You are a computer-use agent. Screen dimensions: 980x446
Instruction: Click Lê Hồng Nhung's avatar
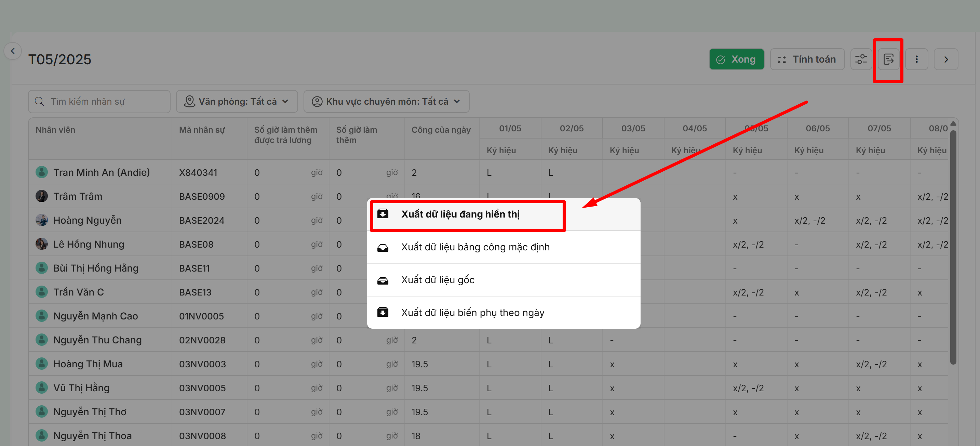click(x=41, y=244)
